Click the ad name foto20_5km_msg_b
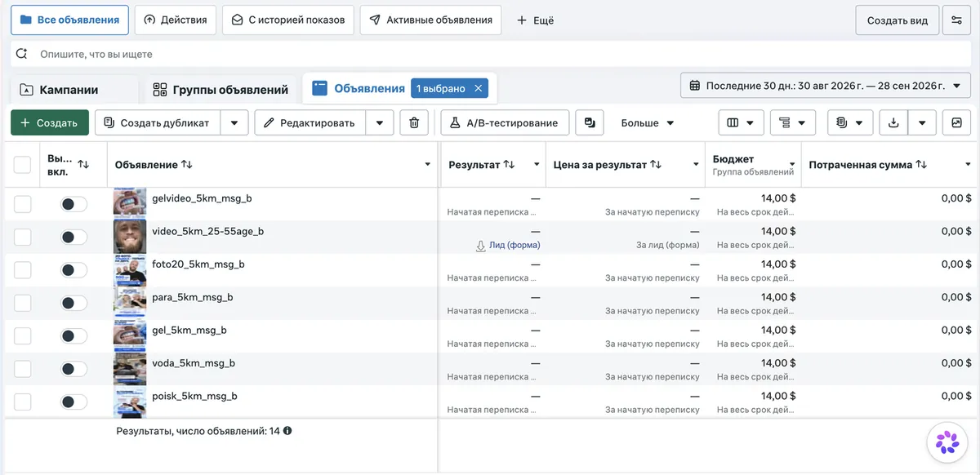Viewport: 980px width, 475px height. pos(198,264)
